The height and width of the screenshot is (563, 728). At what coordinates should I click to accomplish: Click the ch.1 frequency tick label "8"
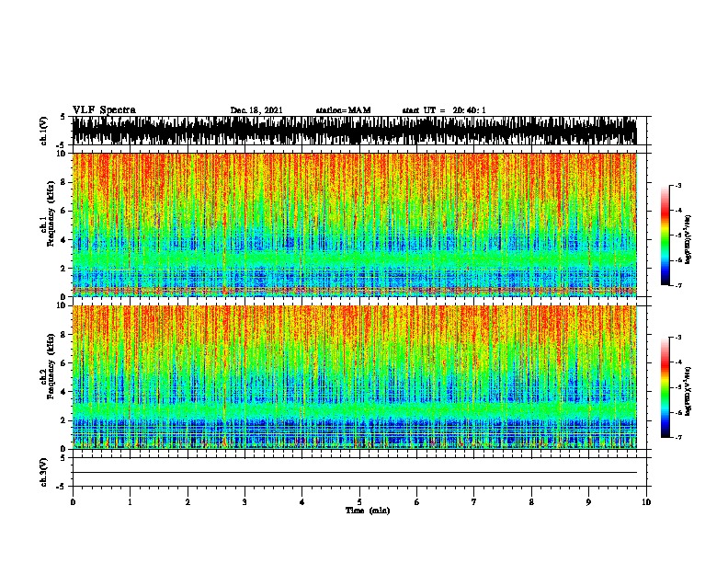pos(64,182)
